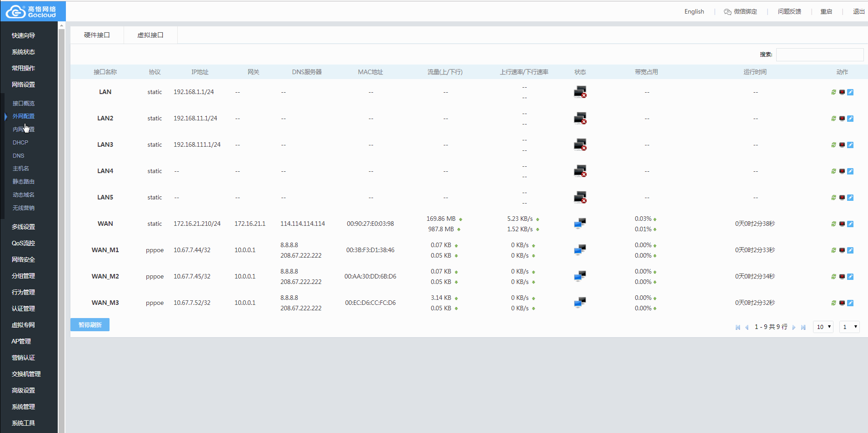Edit the LAN3 interface

click(850, 145)
